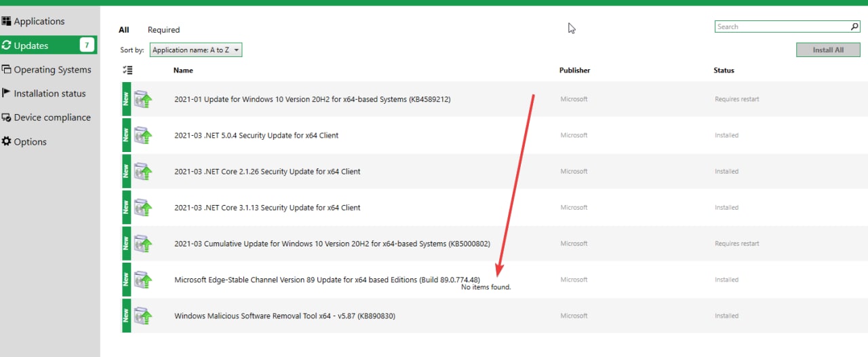The width and height of the screenshot is (868, 357).
Task: Click New badge on .NET Core 2.1.26 row
Action: tap(126, 171)
